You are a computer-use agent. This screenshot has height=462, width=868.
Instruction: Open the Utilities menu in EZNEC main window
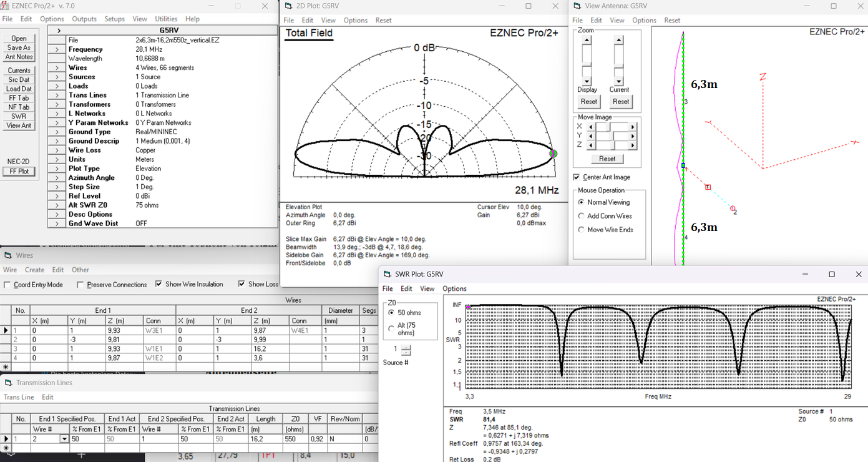[x=166, y=19]
